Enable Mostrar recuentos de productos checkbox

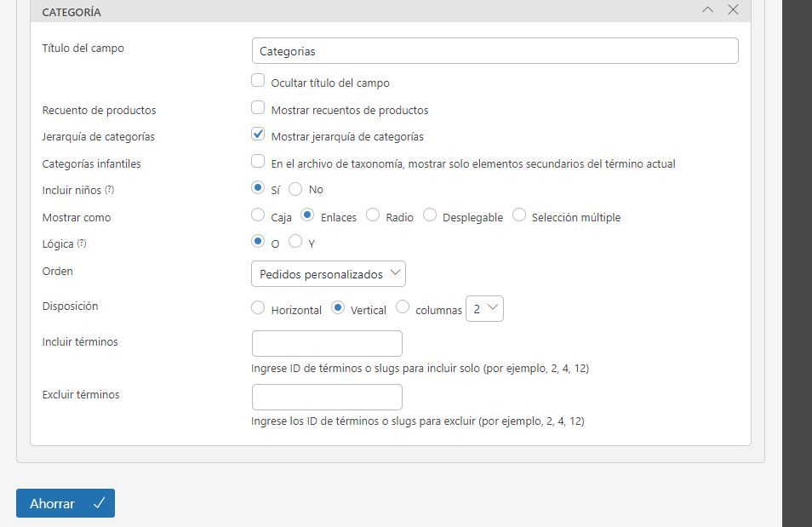coord(257,108)
